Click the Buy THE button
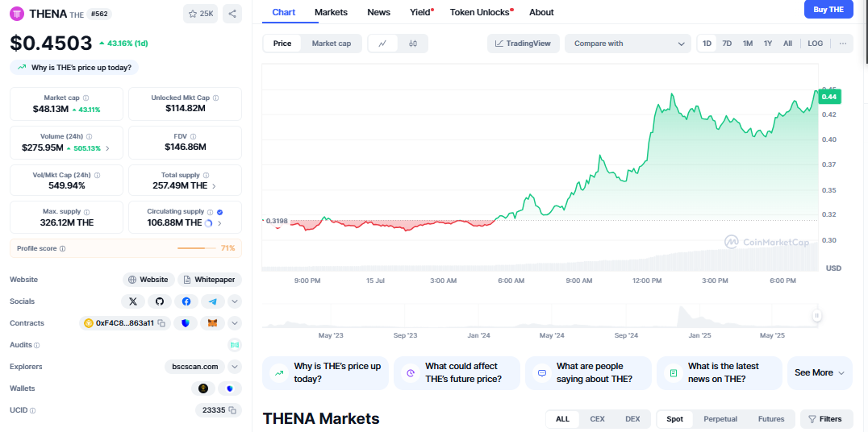Viewport: 868px width, 432px height. pos(828,10)
